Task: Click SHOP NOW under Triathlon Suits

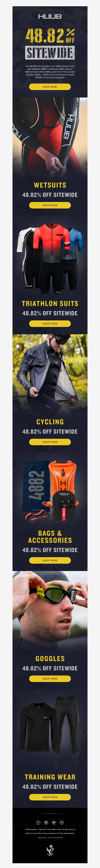Action: pos(50,324)
